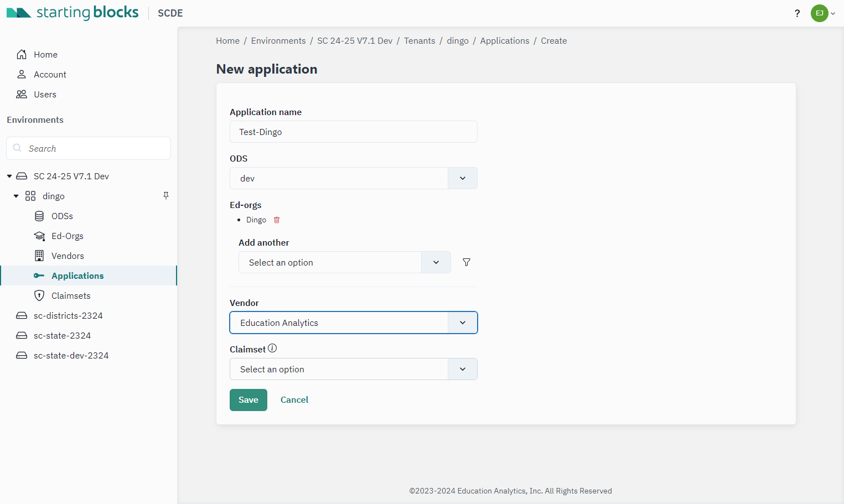Open the Add another ed-org dropdown
844x504 pixels.
coord(345,262)
